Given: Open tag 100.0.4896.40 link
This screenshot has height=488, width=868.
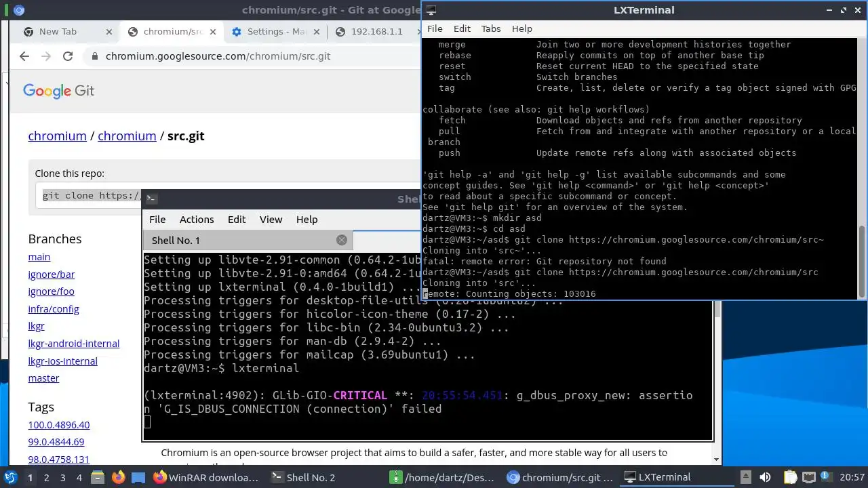Looking at the screenshot, I should [x=58, y=425].
